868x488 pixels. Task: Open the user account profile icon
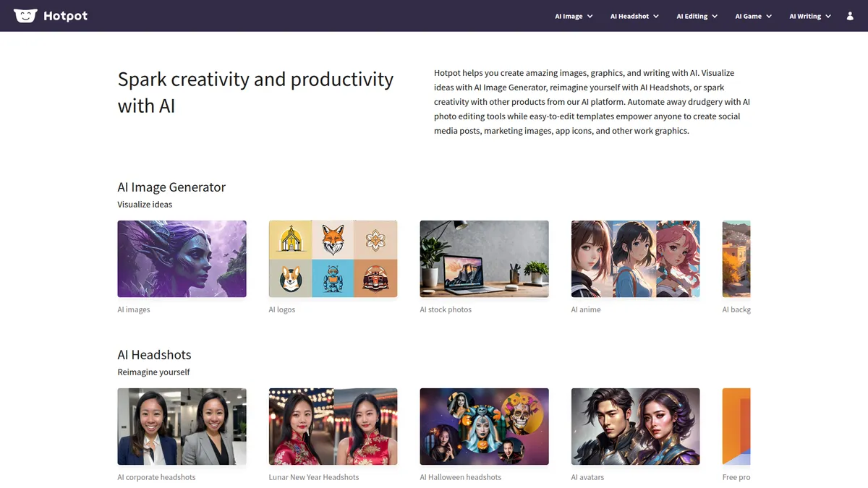[850, 16]
